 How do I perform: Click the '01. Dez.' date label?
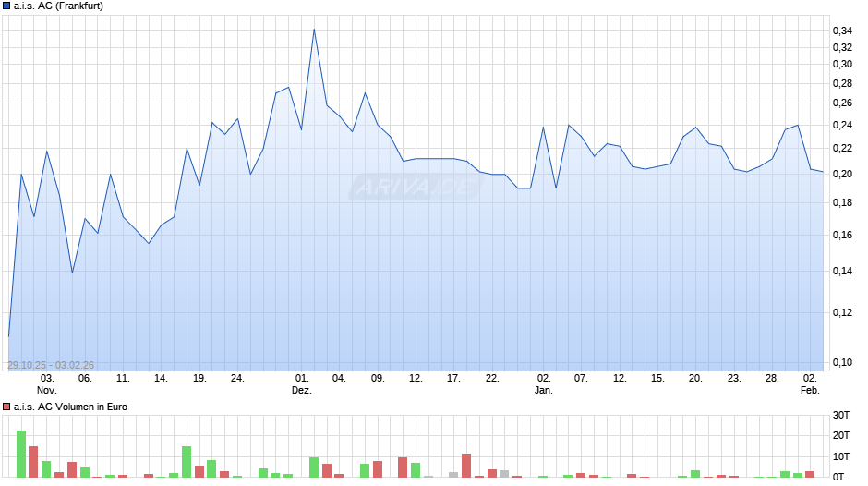coord(302,384)
